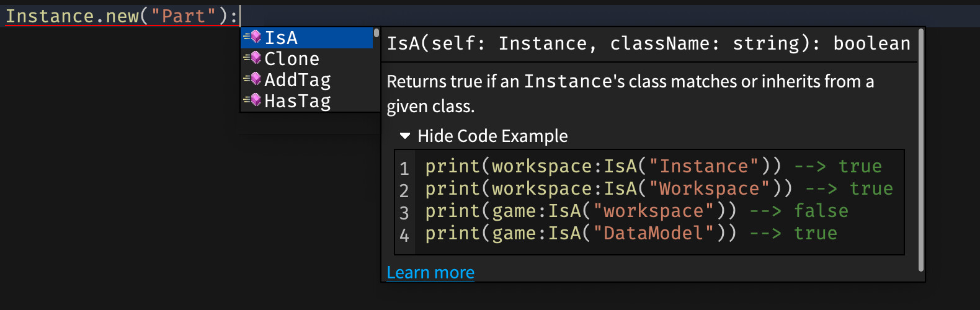Click the example line with workspace:IsA("Instance")

(653, 166)
